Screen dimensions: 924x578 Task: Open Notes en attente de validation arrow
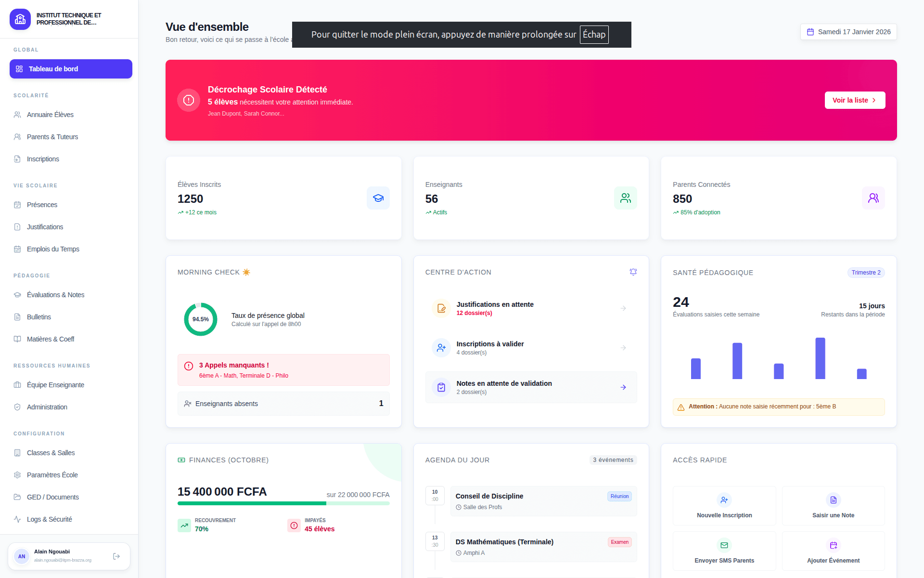click(x=623, y=387)
